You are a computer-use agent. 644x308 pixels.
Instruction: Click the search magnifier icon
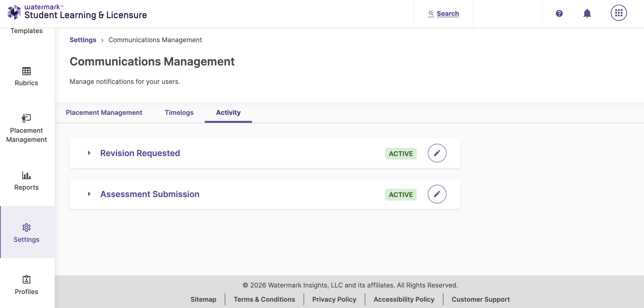[431, 13]
